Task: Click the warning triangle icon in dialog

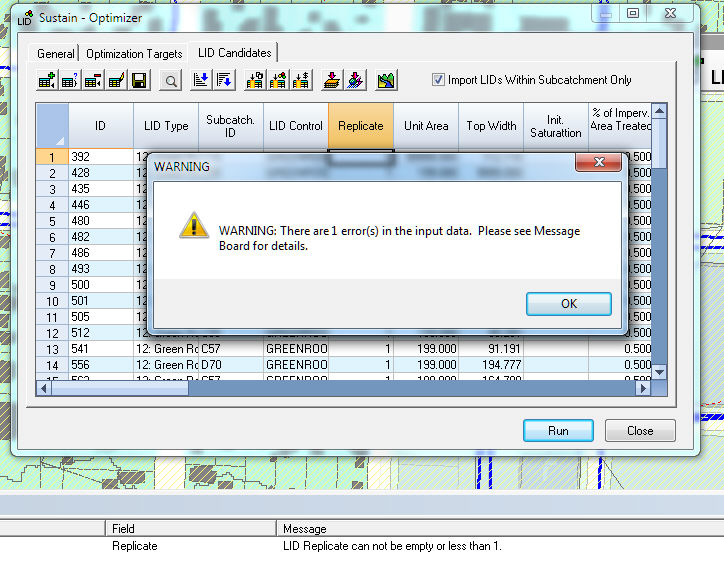Action: [x=194, y=226]
